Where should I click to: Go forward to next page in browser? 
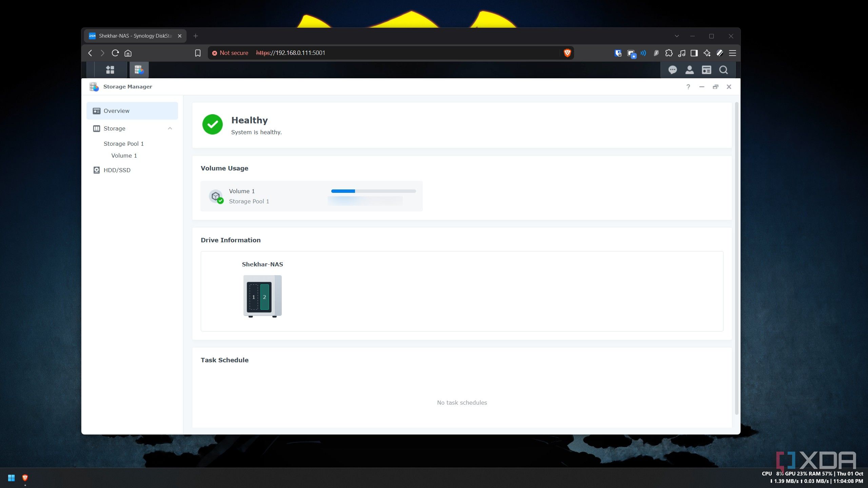(x=102, y=53)
